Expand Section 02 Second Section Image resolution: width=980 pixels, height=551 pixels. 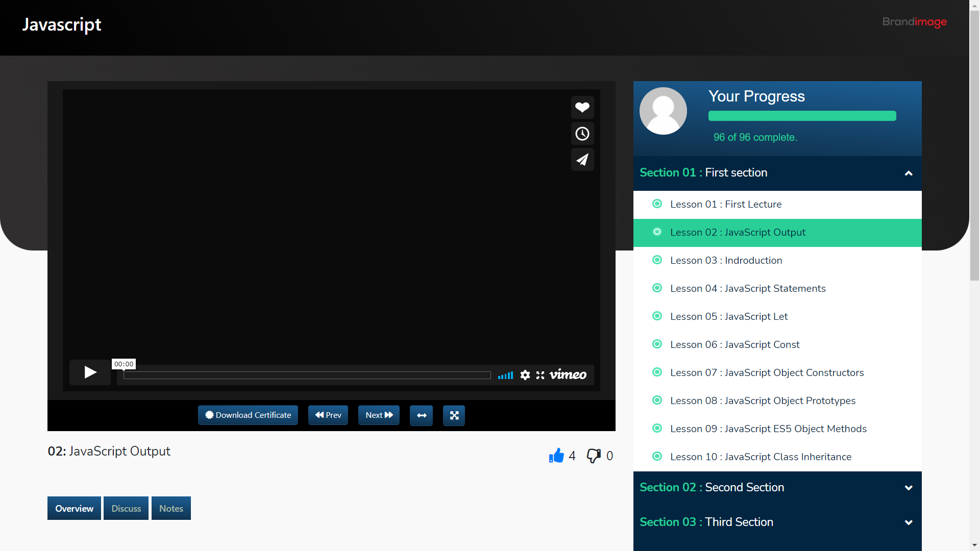[908, 488]
